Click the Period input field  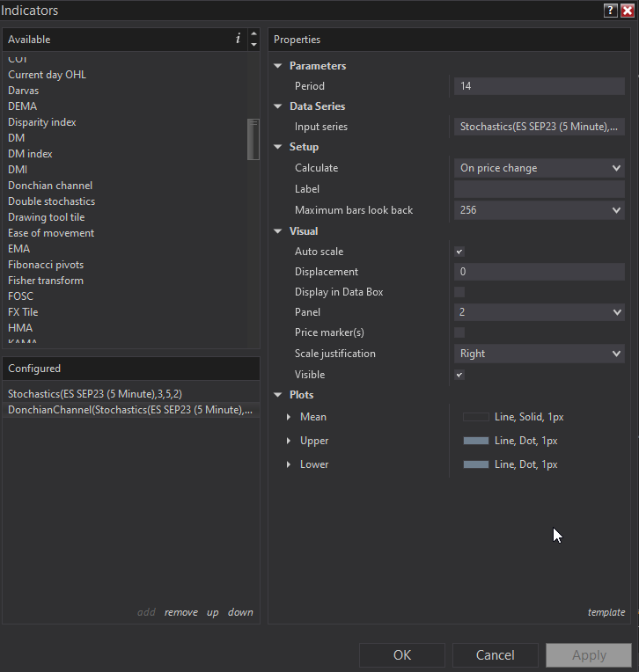click(539, 86)
